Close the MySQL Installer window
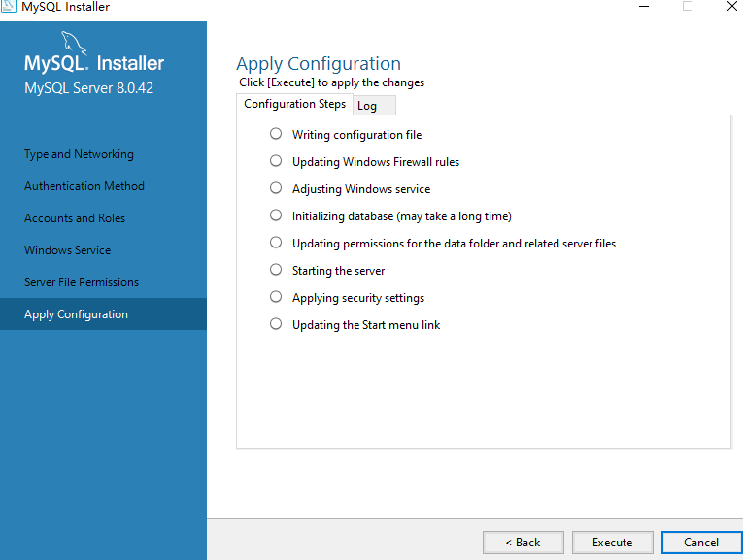The width and height of the screenshot is (743, 560). (x=732, y=6)
